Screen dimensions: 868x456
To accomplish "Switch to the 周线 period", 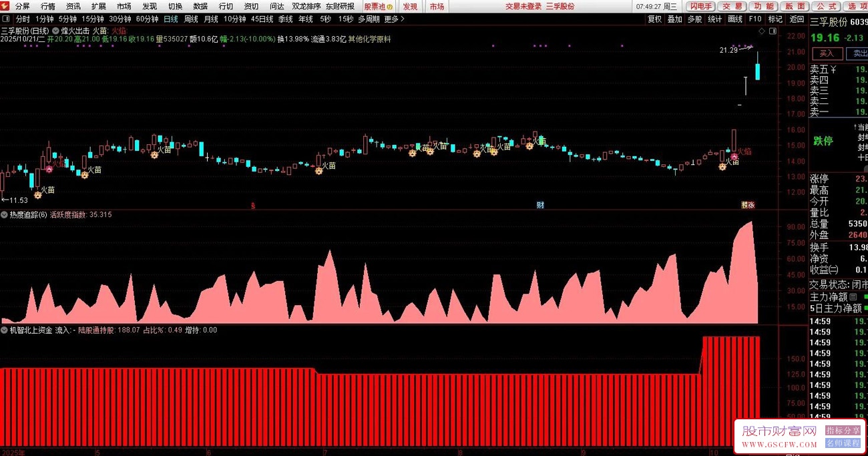I will coord(191,19).
